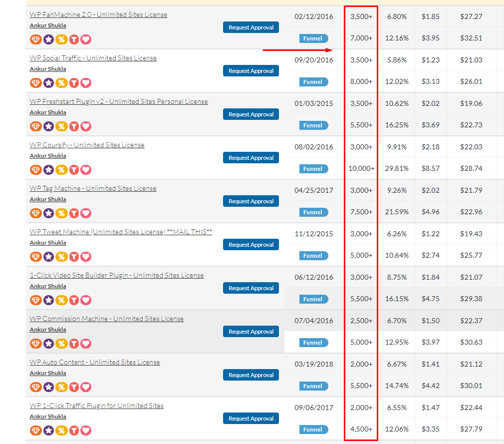Screen dimensions: 504x444
Task: Click the red funnel icon under WP 1-Click Traffic Plugin
Action: [74, 431]
